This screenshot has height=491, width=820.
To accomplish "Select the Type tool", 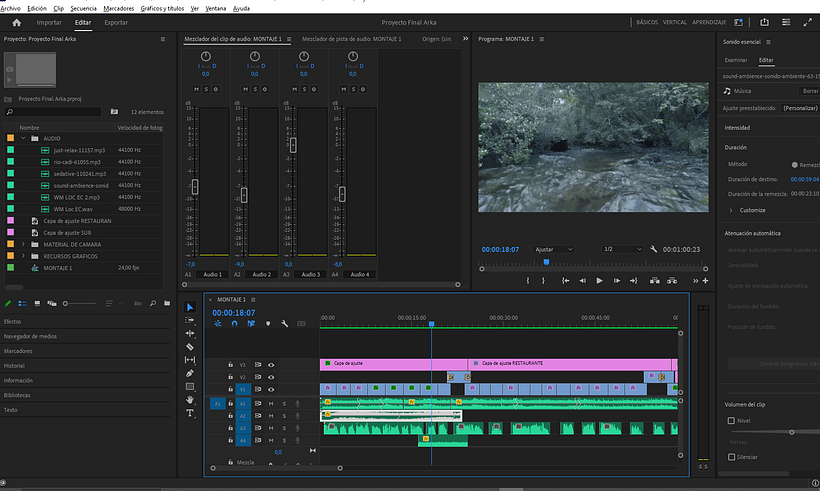I will click(190, 413).
